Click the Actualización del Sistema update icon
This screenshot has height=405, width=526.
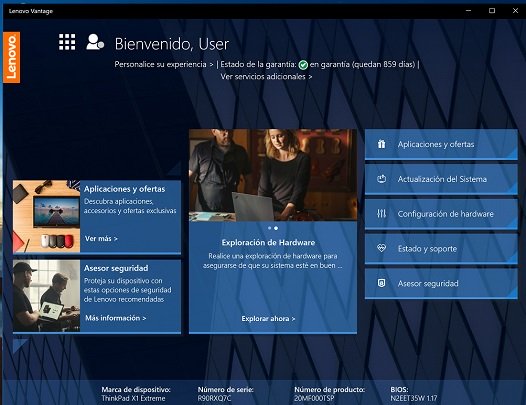pyautogui.click(x=381, y=179)
